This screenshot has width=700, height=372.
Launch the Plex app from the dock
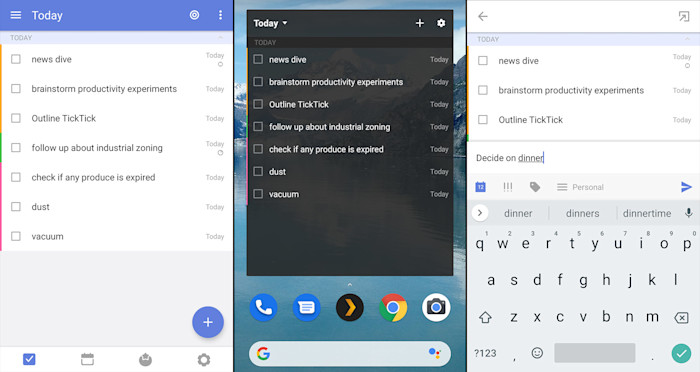pyautogui.click(x=350, y=308)
